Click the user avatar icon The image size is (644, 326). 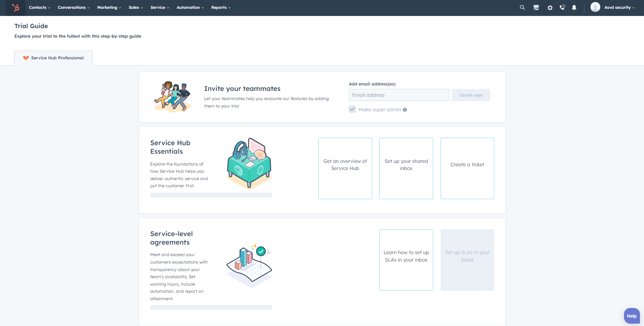595,7
